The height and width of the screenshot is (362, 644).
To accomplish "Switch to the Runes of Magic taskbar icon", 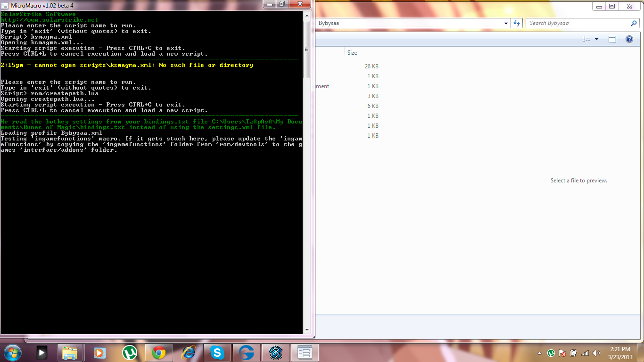I will [x=276, y=353].
